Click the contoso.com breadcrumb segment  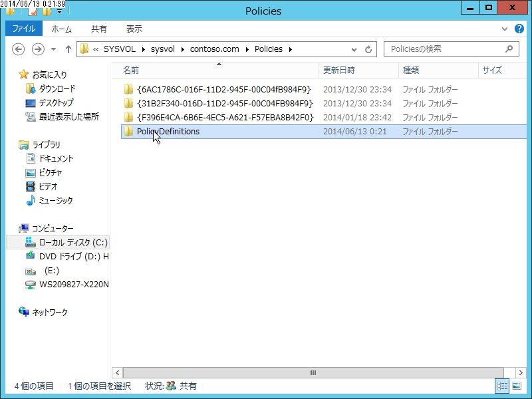click(214, 49)
